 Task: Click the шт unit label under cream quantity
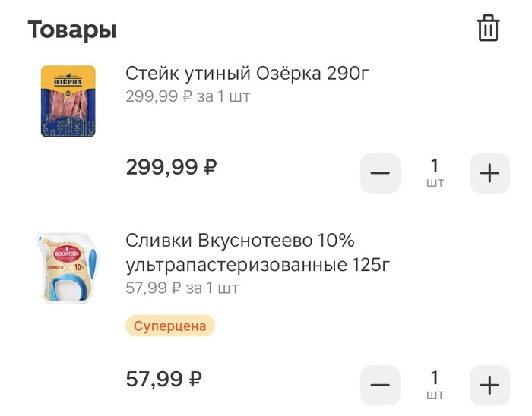tap(435, 395)
